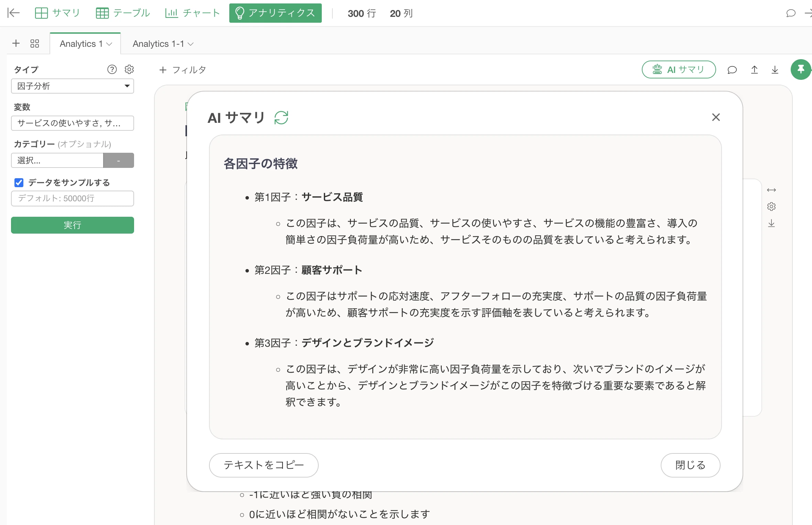Viewport: 812px width, 525px height.
Task: Click the grid view icon left of tabs
Action: click(35, 44)
